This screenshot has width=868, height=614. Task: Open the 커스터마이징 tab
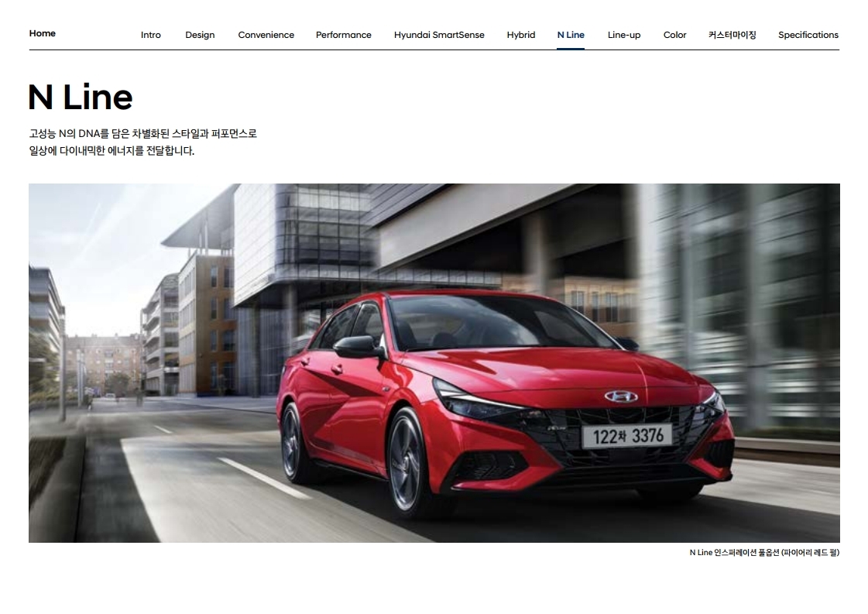[732, 35]
